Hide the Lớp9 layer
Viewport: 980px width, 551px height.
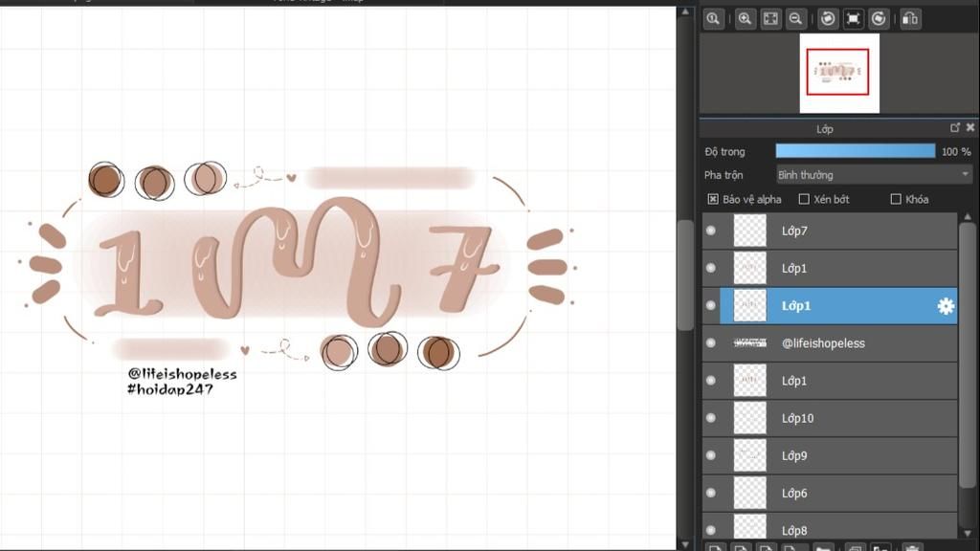711,455
